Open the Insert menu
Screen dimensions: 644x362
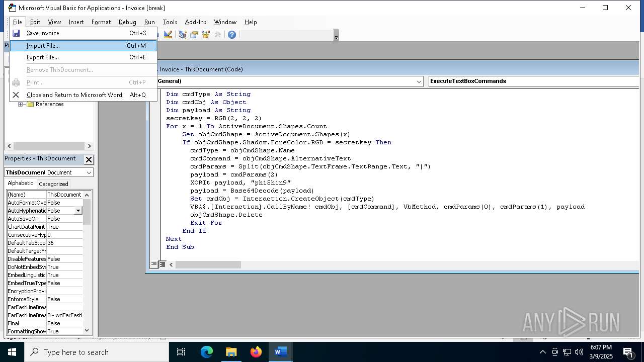pyautogui.click(x=76, y=22)
